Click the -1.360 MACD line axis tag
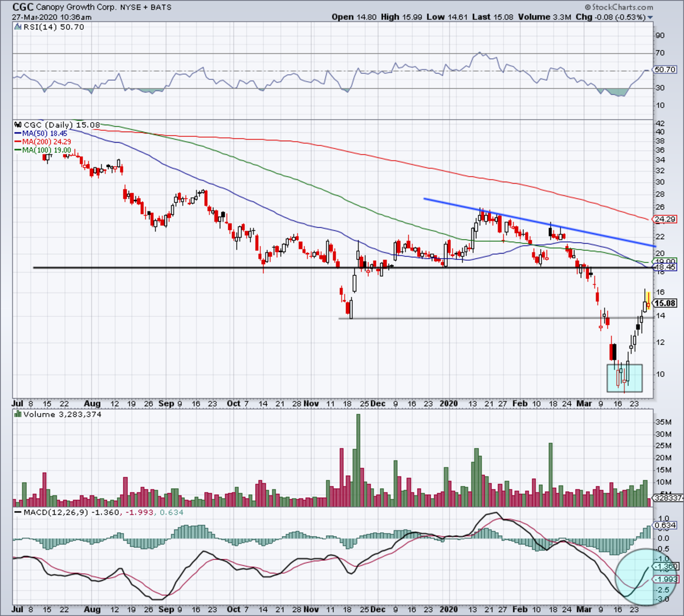 [665, 567]
